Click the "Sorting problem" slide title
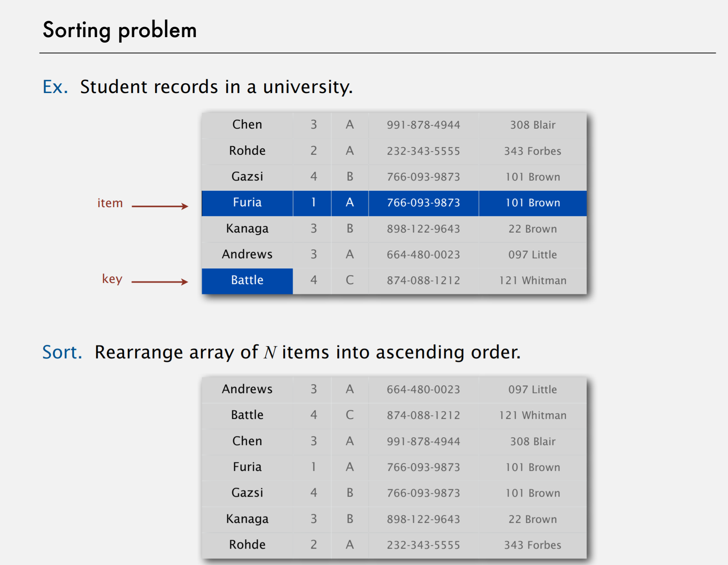 tap(120, 30)
